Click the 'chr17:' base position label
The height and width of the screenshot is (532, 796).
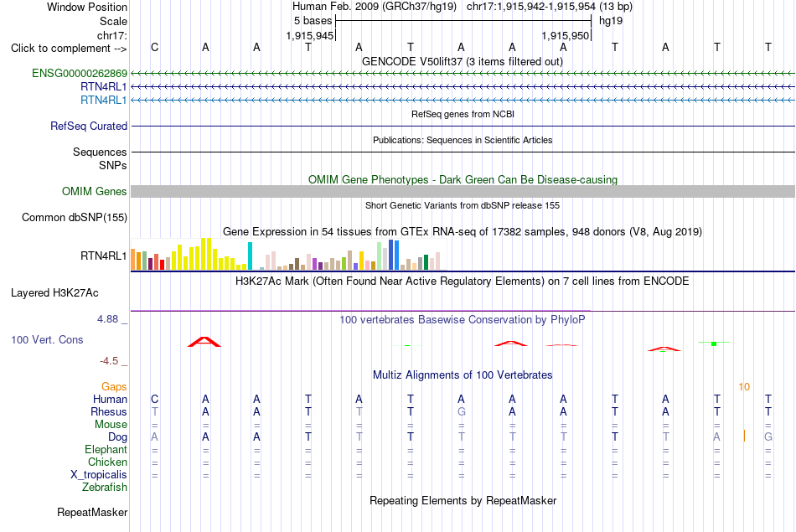pyautogui.click(x=111, y=35)
